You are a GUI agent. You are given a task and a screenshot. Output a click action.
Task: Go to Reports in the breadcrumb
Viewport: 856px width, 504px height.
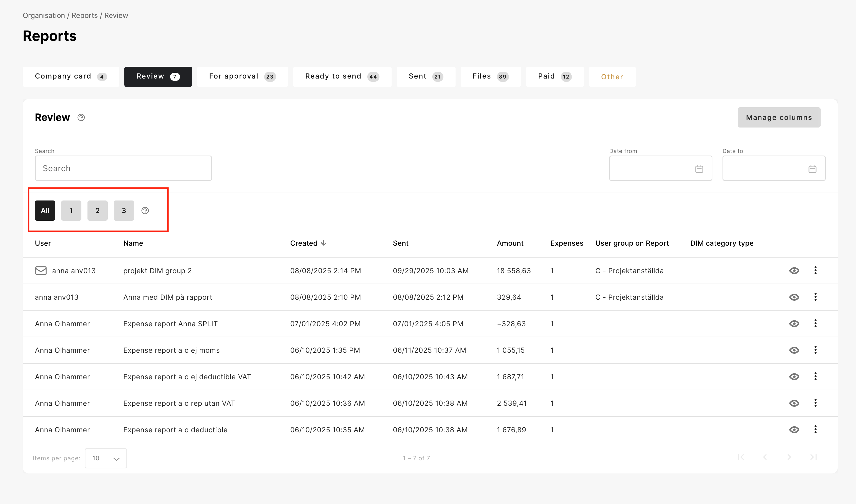(x=84, y=16)
